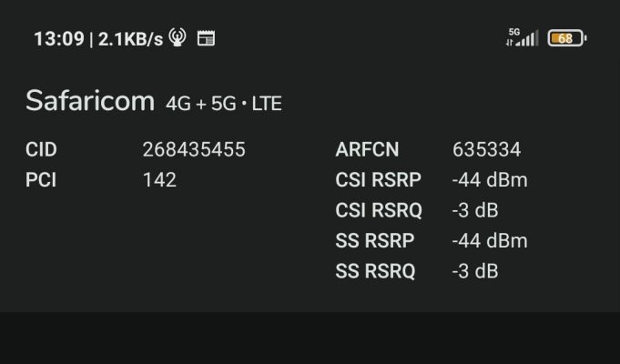Select the Safaricom operator name
This screenshot has height=364, width=620.
tap(90, 101)
